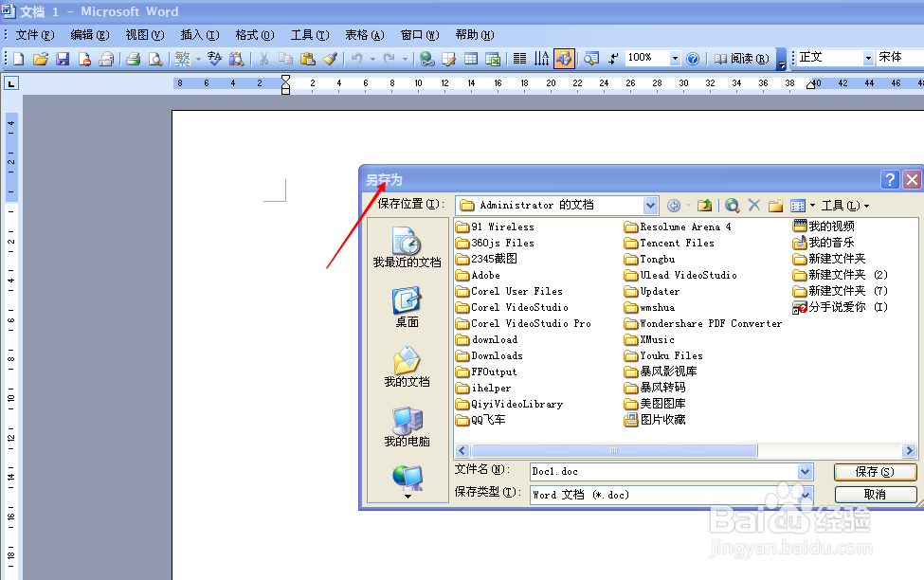Select 我的文档 in places bar
The height and width of the screenshot is (580, 924).
(x=408, y=367)
